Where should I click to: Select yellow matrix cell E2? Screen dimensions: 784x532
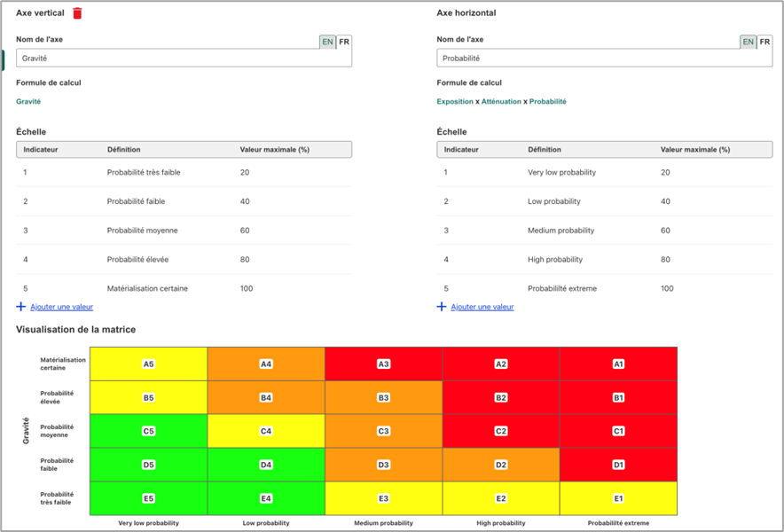501,498
